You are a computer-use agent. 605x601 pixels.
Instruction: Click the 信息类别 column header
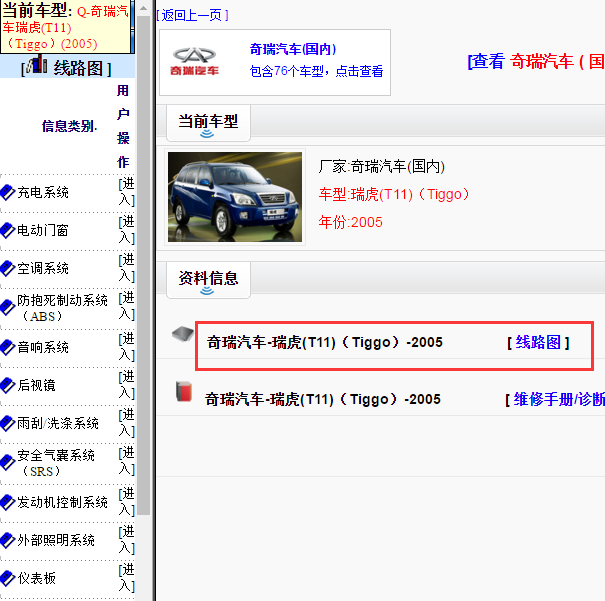[x=69, y=126]
